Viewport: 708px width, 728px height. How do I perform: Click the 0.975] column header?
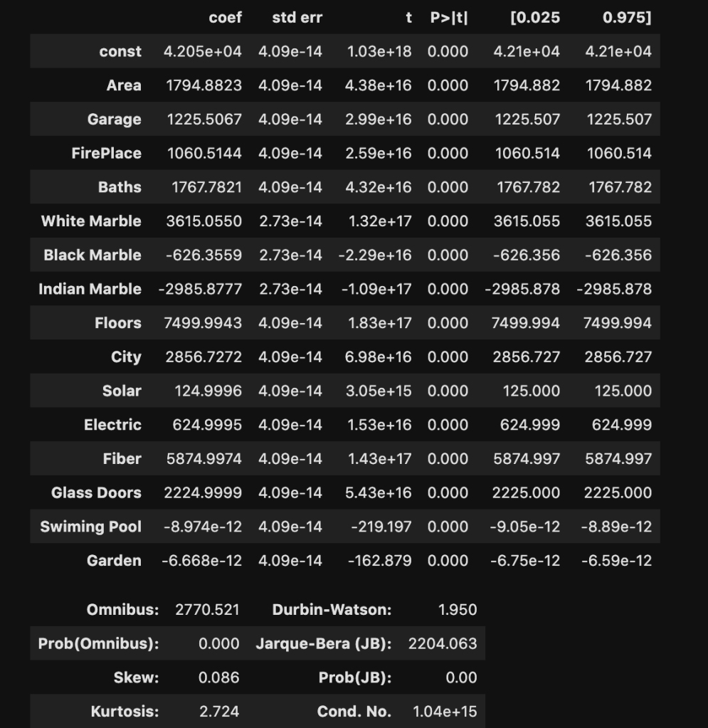pyautogui.click(x=626, y=18)
